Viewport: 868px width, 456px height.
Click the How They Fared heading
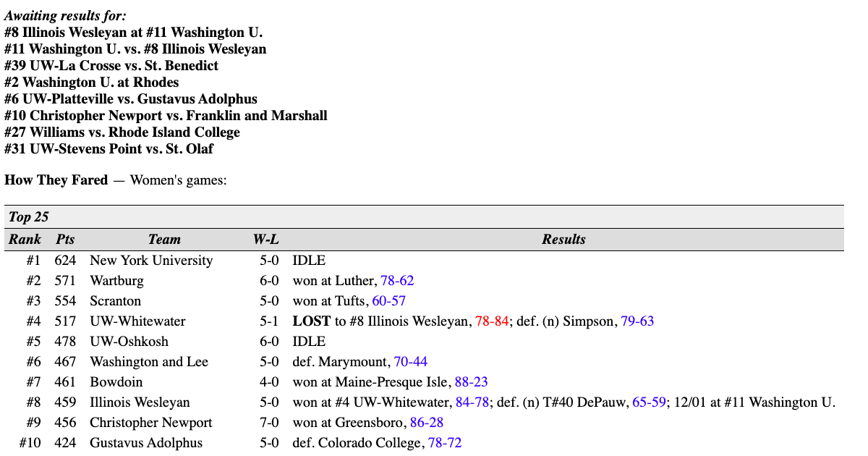click(56, 180)
